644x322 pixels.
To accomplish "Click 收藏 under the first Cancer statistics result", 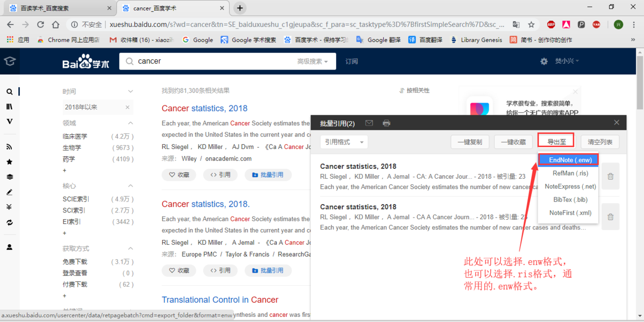I will pyautogui.click(x=179, y=175).
